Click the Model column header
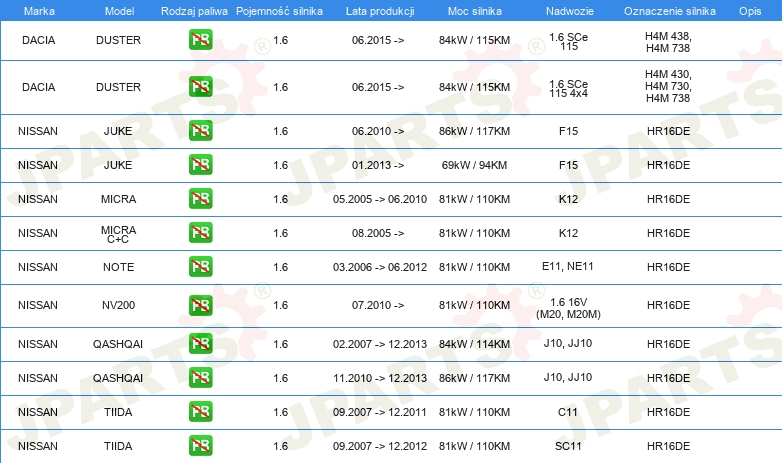782x463 pixels. [x=118, y=9]
